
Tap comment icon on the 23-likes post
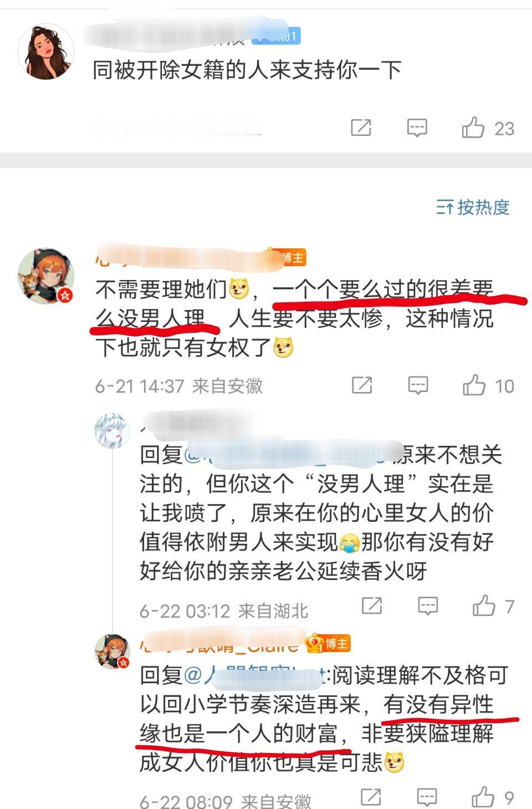coord(417,128)
